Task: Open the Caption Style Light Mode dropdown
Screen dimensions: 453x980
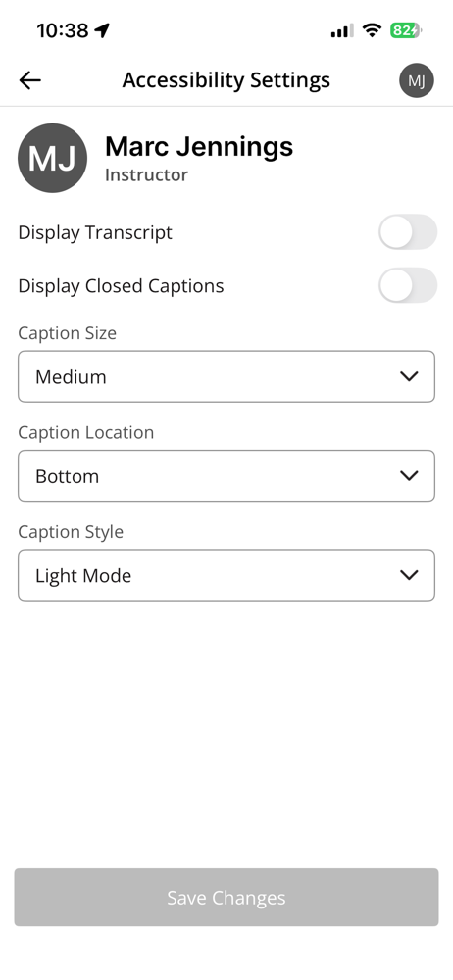Action: click(x=226, y=575)
